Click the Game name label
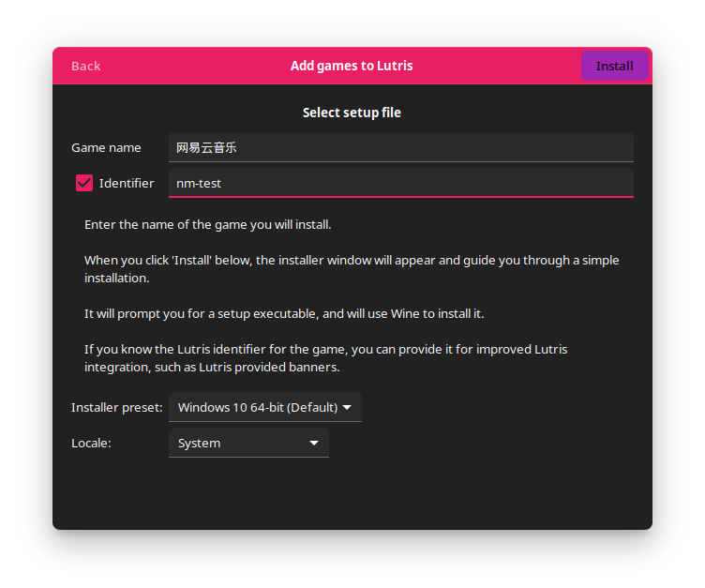Image resolution: width=705 pixels, height=588 pixels. (x=106, y=147)
